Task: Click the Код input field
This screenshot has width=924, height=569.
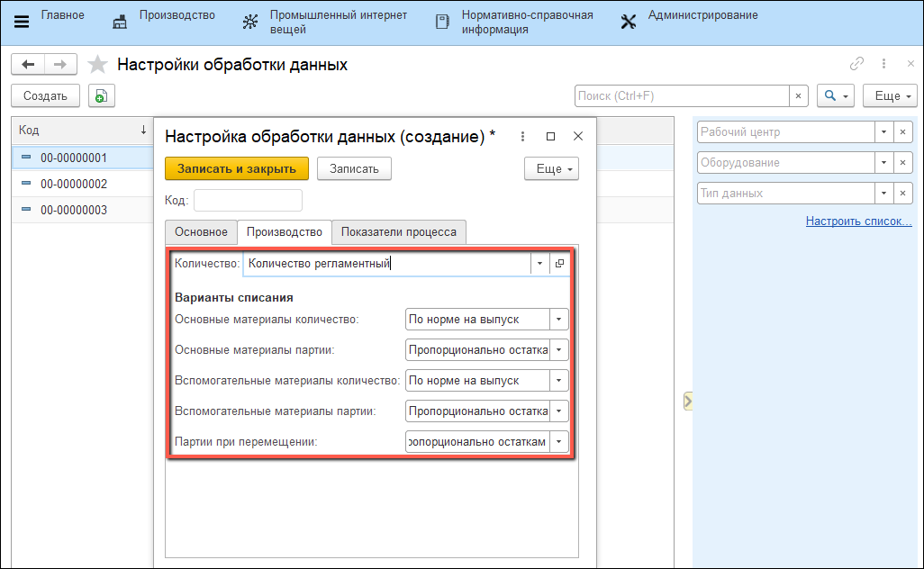Action: click(248, 200)
